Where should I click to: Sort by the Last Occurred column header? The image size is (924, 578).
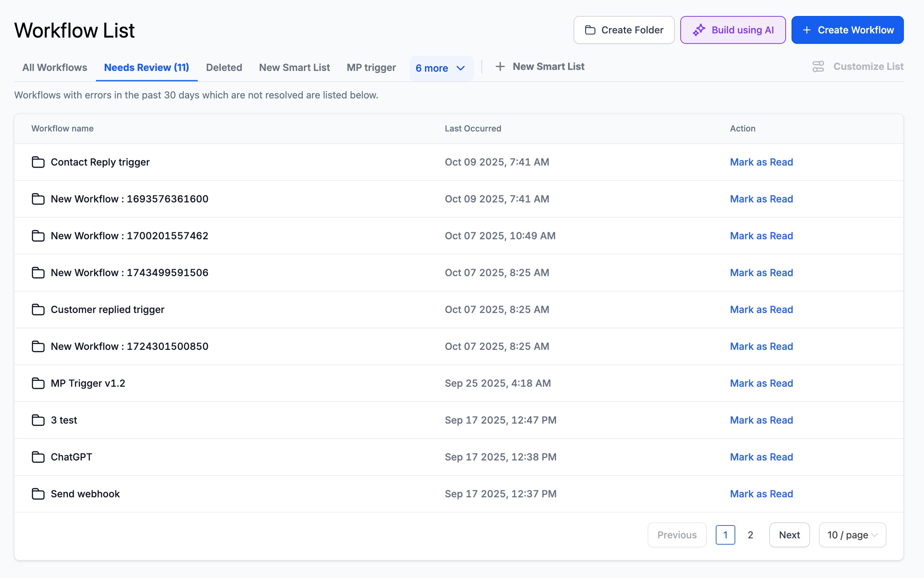point(473,128)
